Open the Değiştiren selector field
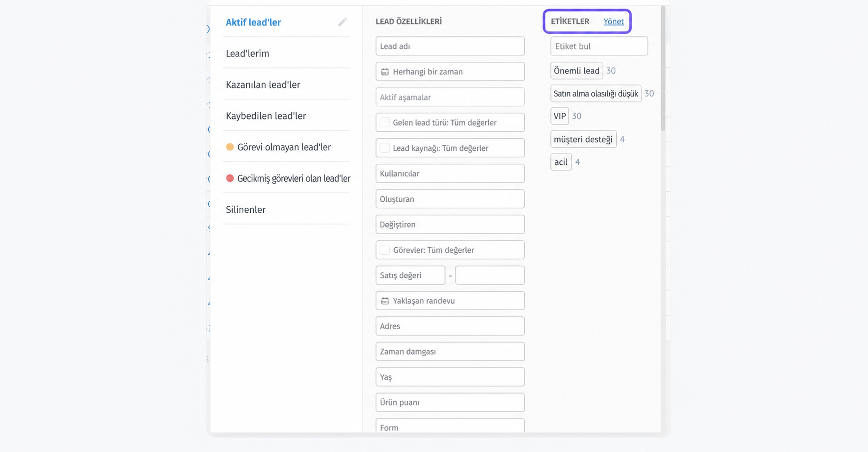The width and height of the screenshot is (868, 452). [450, 224]
